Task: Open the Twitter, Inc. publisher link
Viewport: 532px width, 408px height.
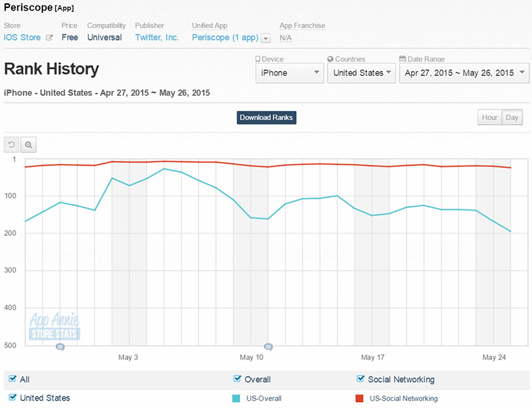Action: point(157,37)
